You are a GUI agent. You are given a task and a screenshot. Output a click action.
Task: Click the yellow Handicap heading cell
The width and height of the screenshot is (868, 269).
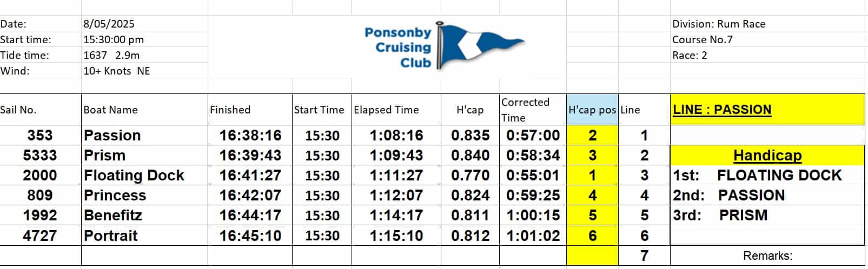767,156
